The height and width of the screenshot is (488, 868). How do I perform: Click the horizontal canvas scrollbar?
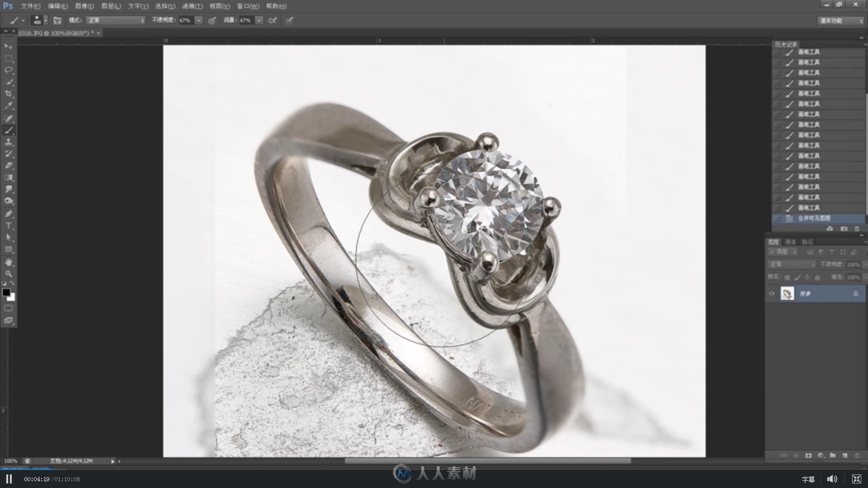tap(487, 461)
